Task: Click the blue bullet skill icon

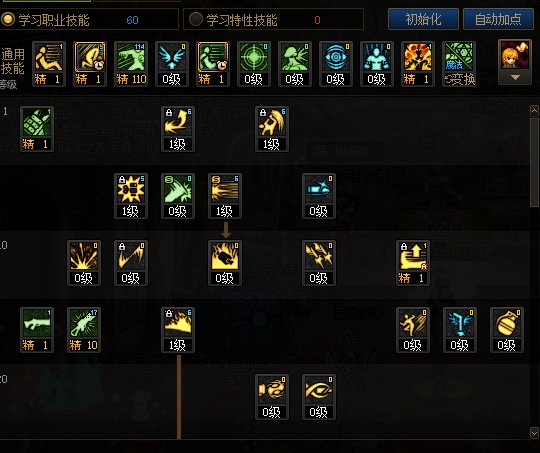Action: pos(319,196)
